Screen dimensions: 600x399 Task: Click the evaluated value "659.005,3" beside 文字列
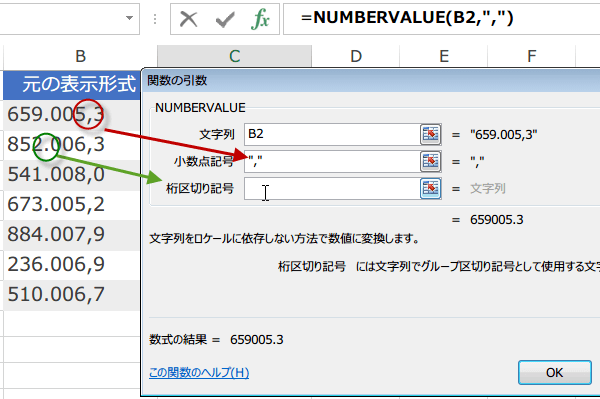(x=504, y=135)
